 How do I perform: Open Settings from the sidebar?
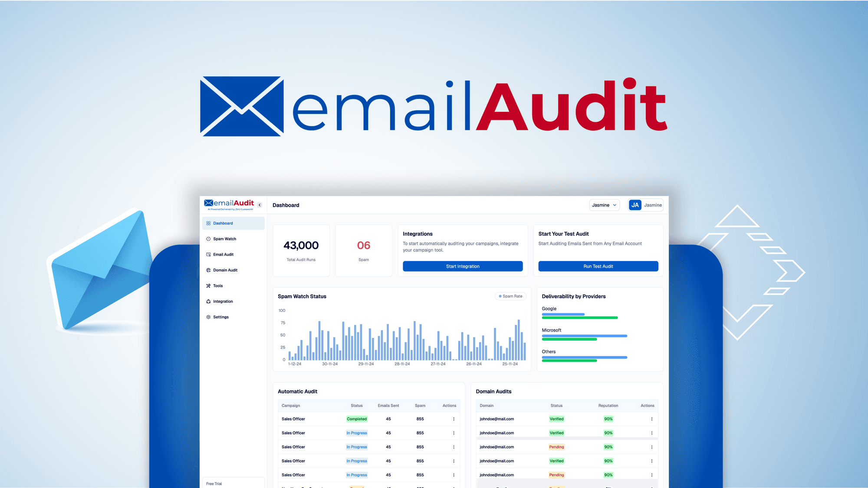tap(233, 317)
